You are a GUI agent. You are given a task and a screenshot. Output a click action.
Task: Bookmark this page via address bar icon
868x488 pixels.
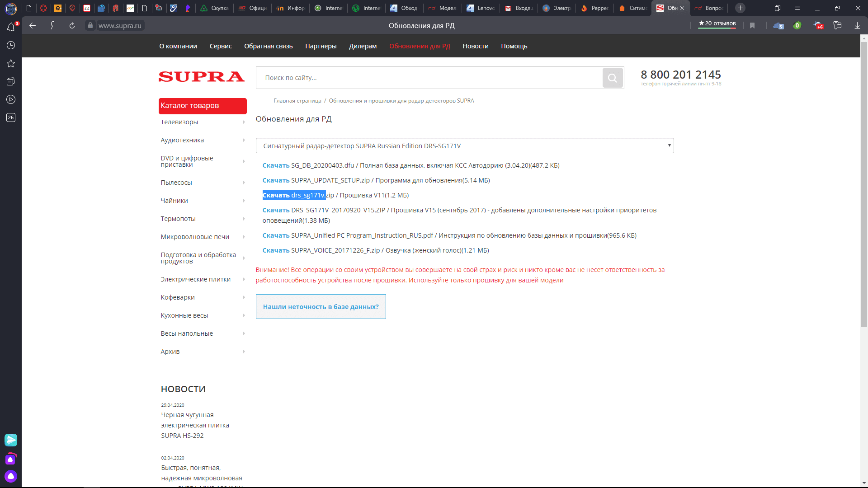(x=752, y=26)
